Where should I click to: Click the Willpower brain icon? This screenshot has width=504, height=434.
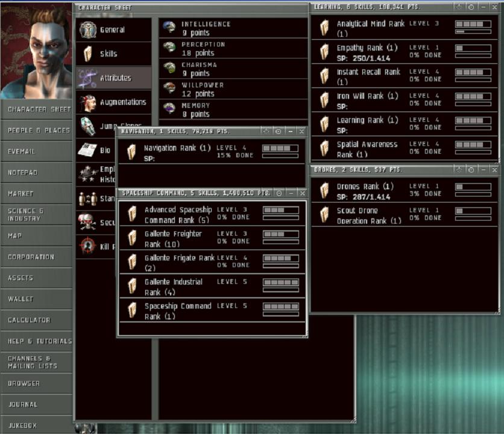pyautogui.click(x=169, y=88)
